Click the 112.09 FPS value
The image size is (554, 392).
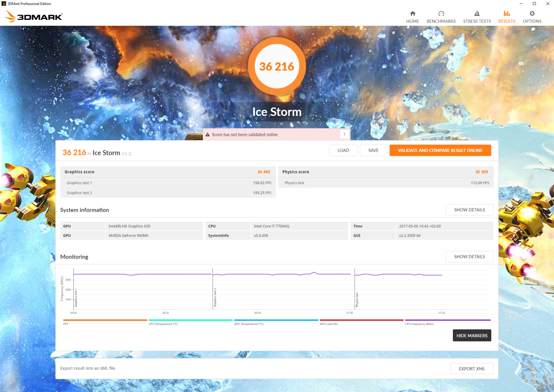tap(480, 183)
